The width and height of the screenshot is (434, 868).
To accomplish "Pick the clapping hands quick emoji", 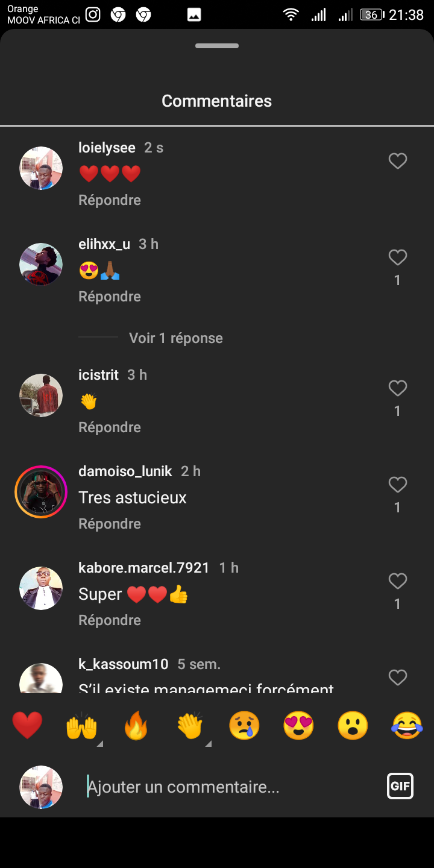I will (190, 725).
